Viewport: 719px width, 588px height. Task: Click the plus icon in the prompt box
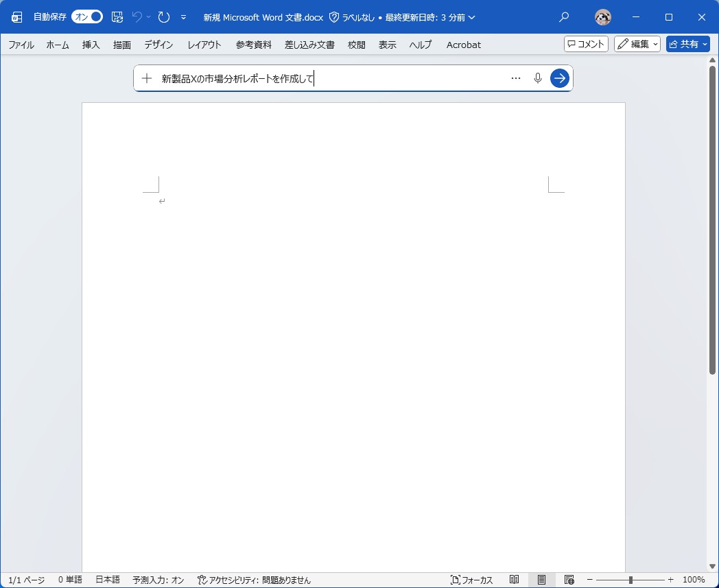146,78
